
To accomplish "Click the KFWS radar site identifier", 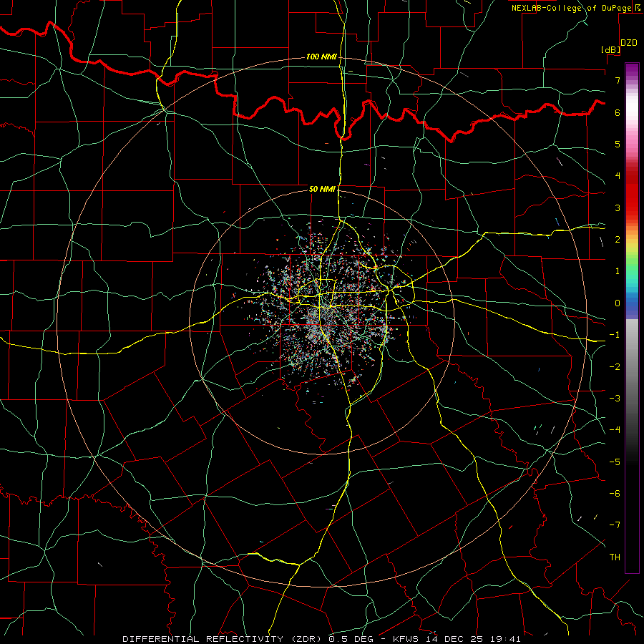I will coord(406,639).
